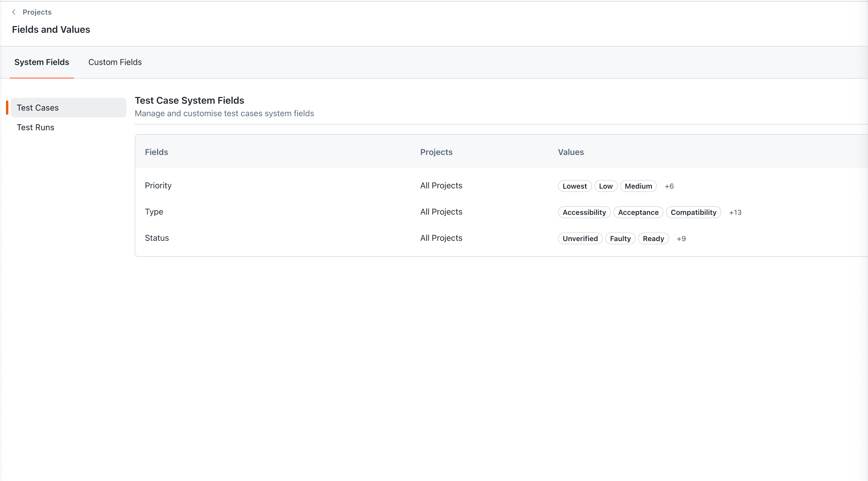Open the Projects breadcrumb link
This screenshot has height=481, width=868.
(37, 12)
